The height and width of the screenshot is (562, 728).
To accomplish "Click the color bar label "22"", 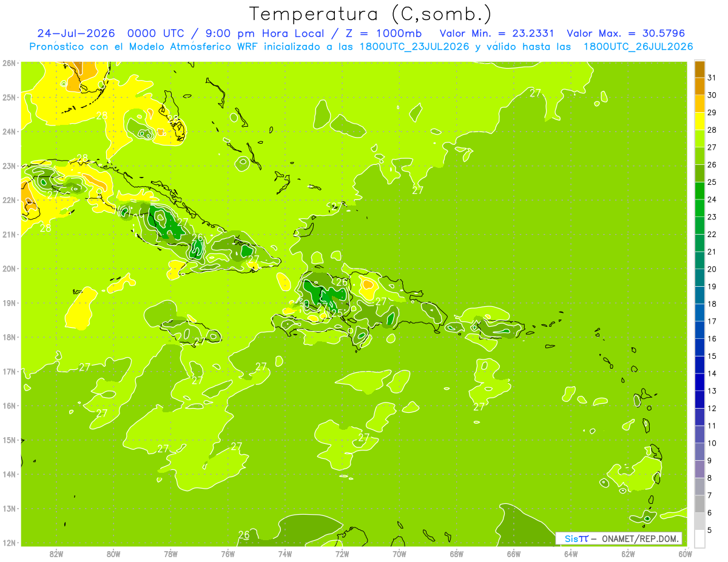I will 712,234.
